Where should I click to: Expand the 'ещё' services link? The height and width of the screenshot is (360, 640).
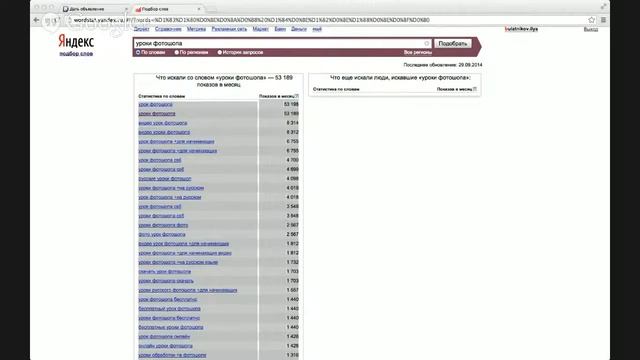pyautogui.click(x=317, y=29)
